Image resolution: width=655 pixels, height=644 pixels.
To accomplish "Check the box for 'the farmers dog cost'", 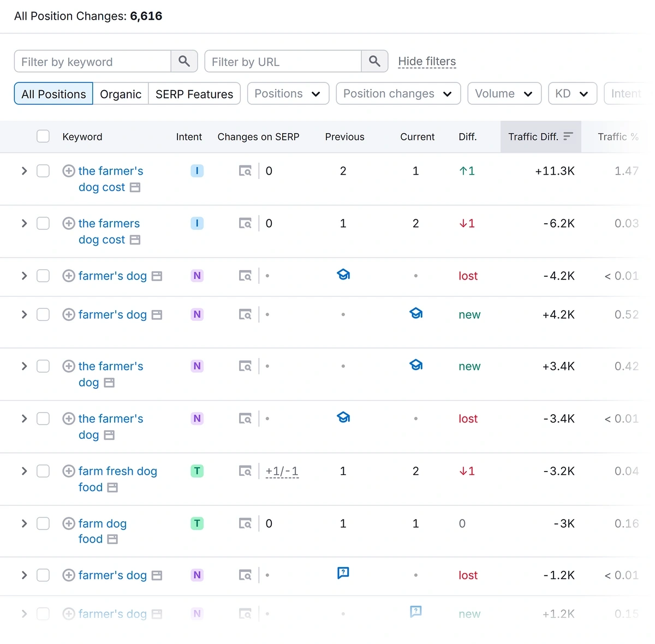I will point(43,223).
